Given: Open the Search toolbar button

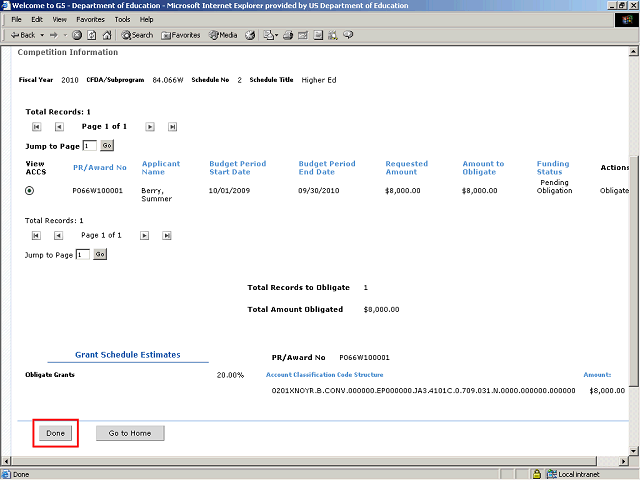Looking at the screenshot, I should [x=137, y=35].
